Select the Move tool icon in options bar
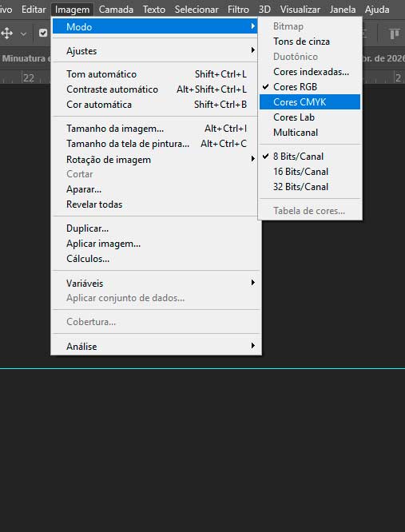 [x=6, y=34]
